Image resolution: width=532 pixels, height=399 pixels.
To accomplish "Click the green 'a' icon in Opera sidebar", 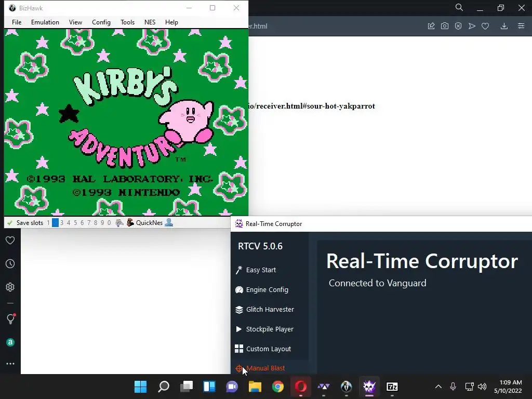I will click(x=10, y=342).
